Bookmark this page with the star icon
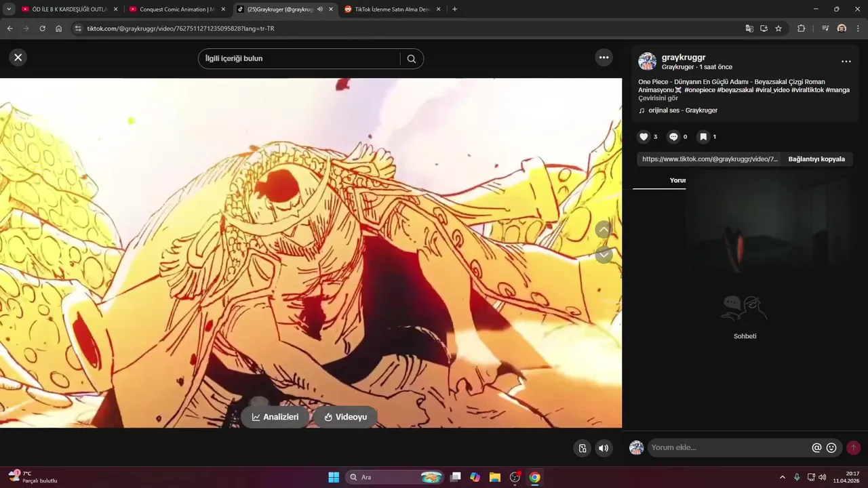Screen dimensions: 868x488 pos(778,28)
